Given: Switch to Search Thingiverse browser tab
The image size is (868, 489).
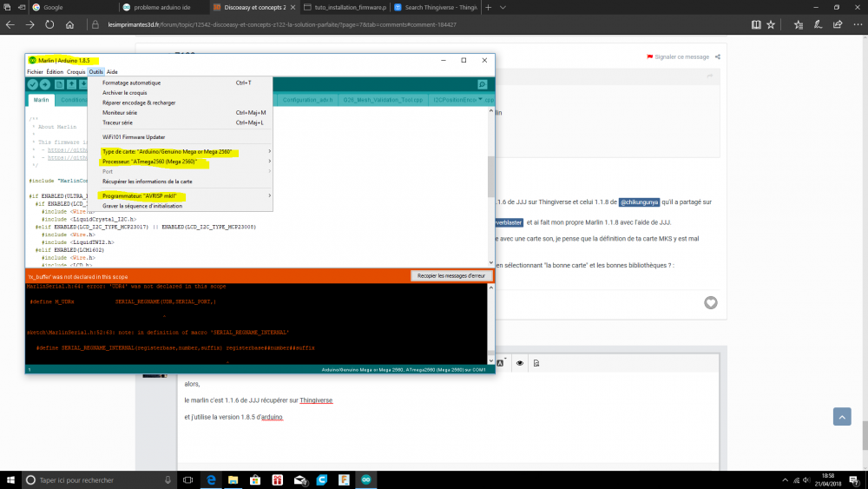Looking at the screenshot, I should pos(435,7).
